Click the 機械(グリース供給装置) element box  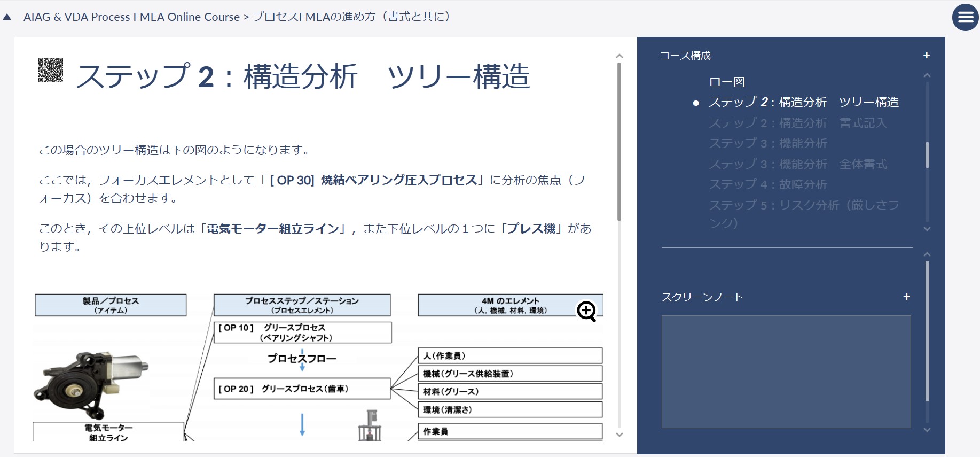pyautogui.click(x=510, y=374)
